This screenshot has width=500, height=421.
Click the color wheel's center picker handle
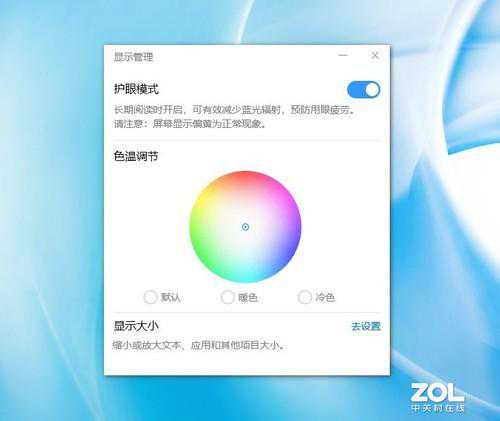tap(245, 227)
